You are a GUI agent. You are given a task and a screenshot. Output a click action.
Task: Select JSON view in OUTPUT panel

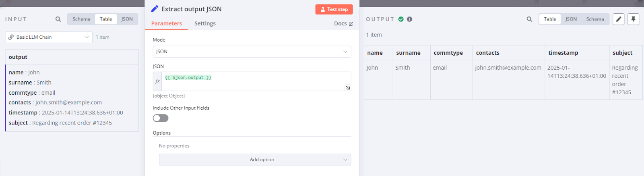click(x=571, y=19)
